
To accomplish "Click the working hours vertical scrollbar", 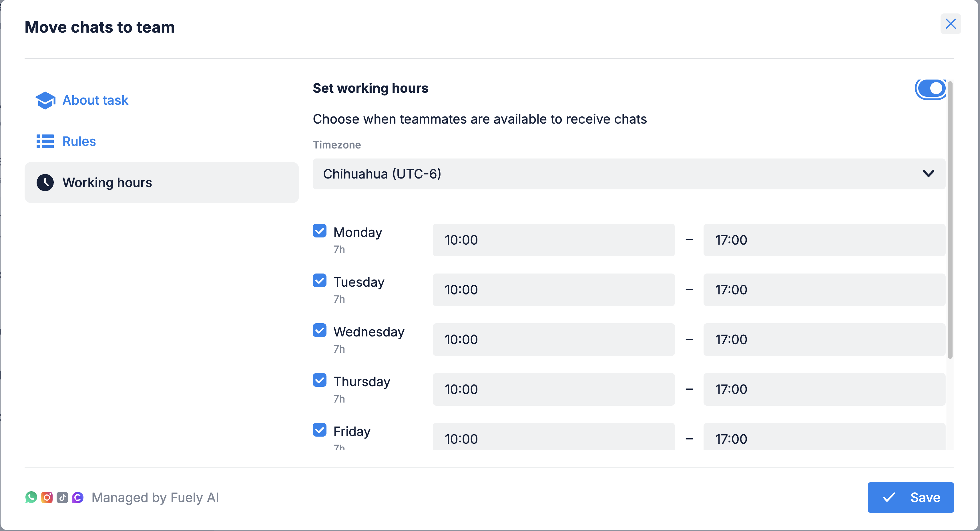I will coord(950,221).
